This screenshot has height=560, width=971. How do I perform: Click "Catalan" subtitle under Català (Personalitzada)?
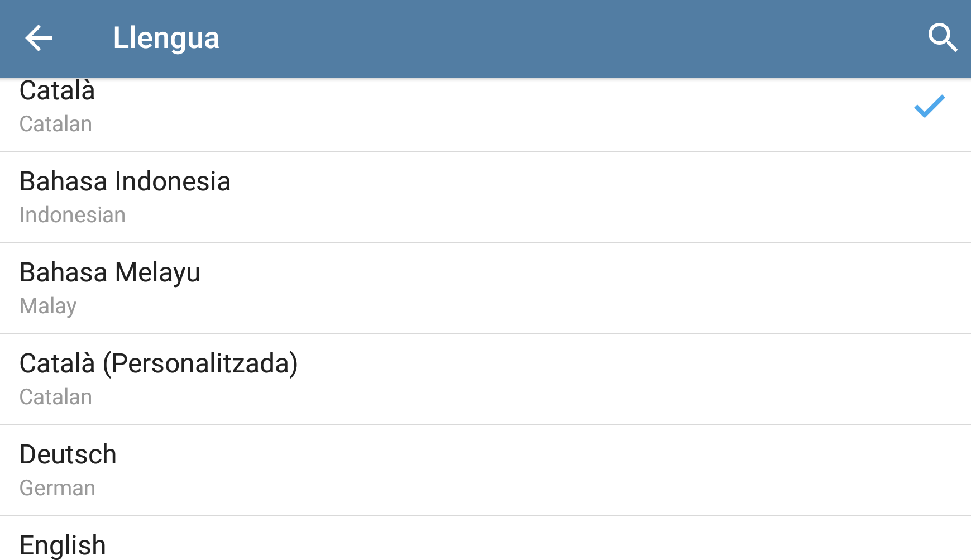[56, 397]
